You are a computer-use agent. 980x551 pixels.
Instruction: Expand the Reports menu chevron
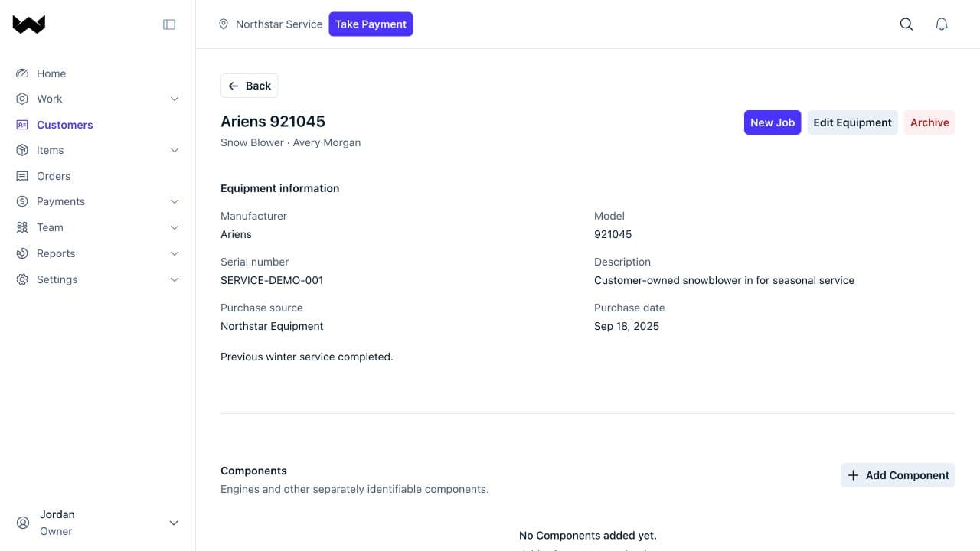coord(174,253)
